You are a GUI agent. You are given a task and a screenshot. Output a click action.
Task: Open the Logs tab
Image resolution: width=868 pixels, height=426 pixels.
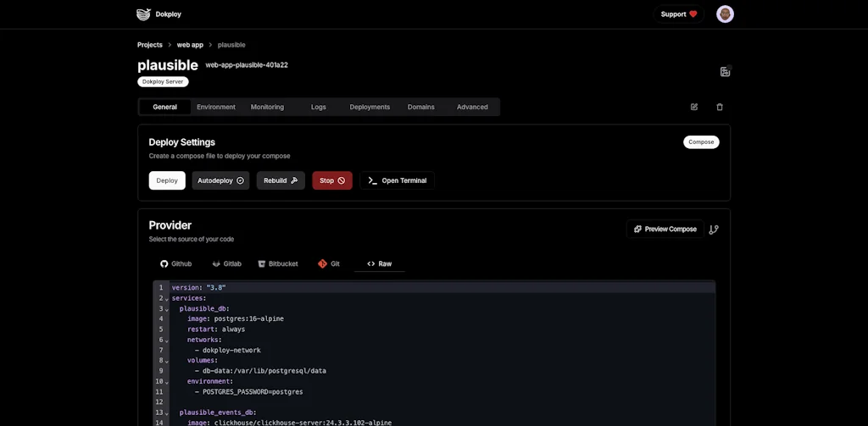point(319,107)
